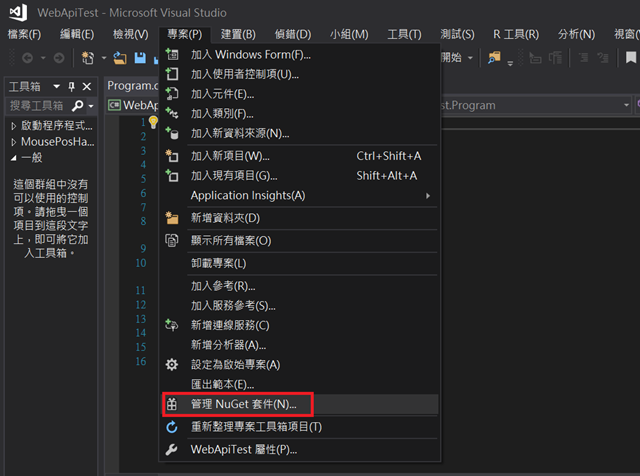Click the new project toolbar icon
This screenshot has width=640, height=476.
click(x=88, y=58)
